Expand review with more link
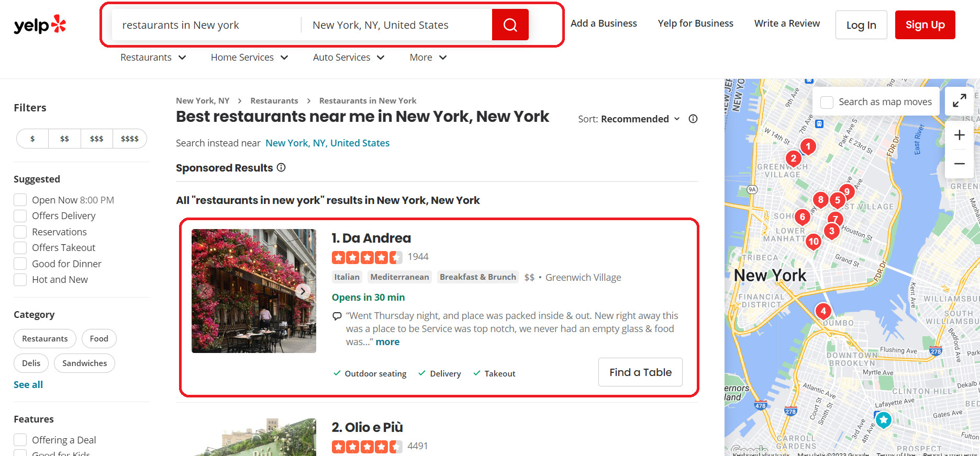This screenshot has width=980, height=456. point(387,342)
